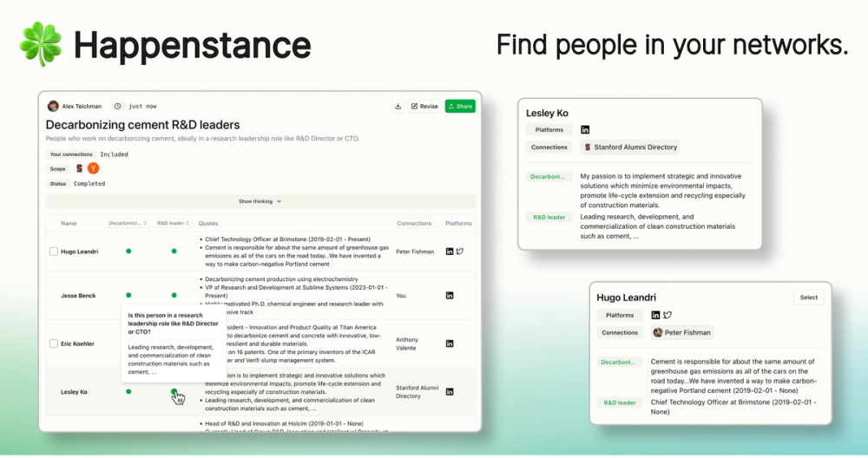Click the name 'Hugo Leandri' in the table

pos(79,252)
